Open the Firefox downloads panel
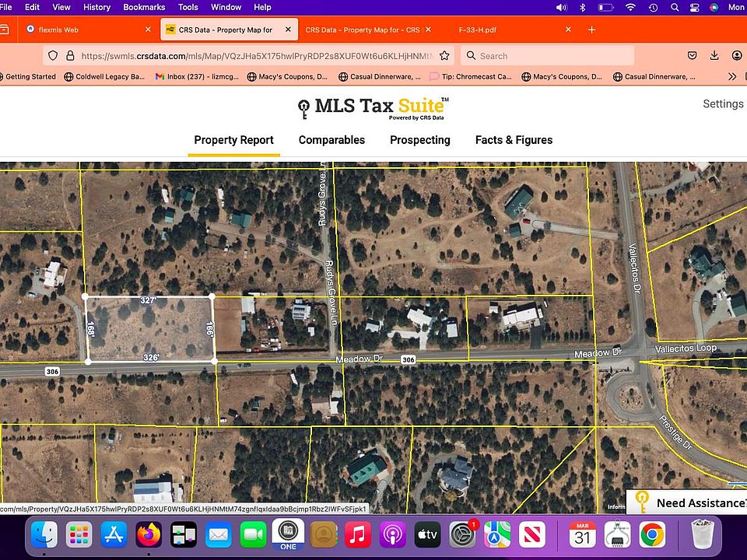 point(714,56)
